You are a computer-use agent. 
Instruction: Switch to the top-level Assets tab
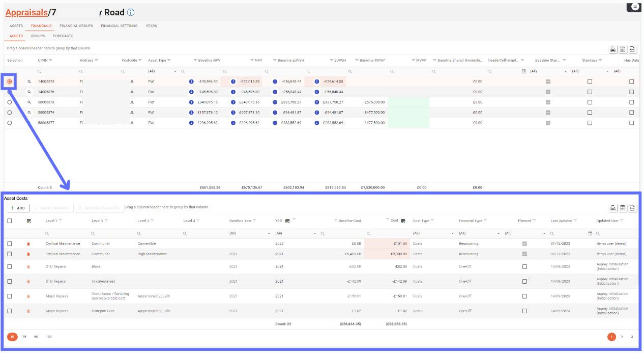(16, 26)
